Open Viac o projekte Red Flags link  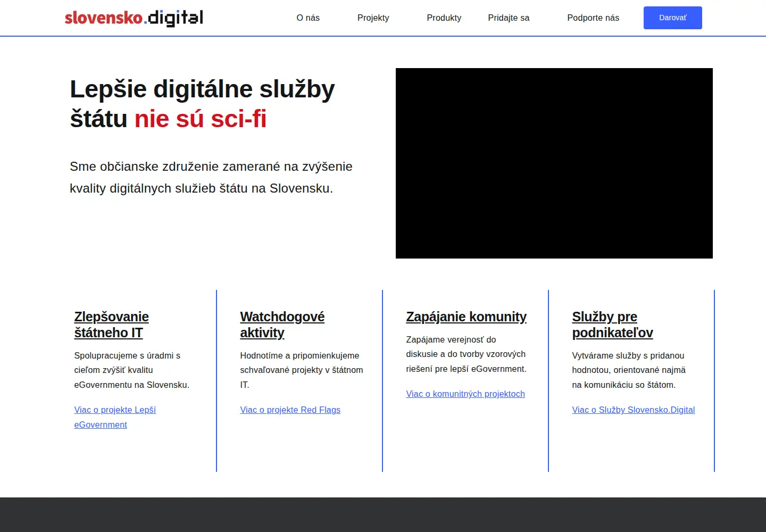tap(290, 410)
